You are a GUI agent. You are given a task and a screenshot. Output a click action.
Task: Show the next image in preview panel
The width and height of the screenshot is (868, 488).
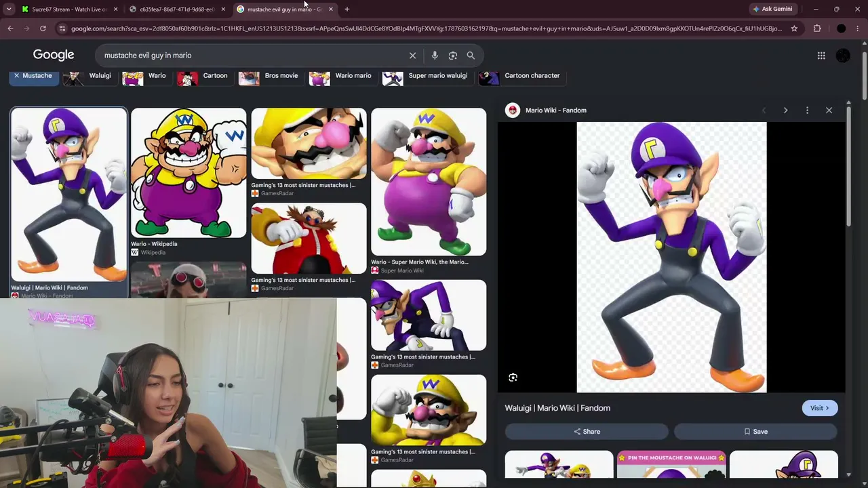pyautogui.click(x=785, y=110)
